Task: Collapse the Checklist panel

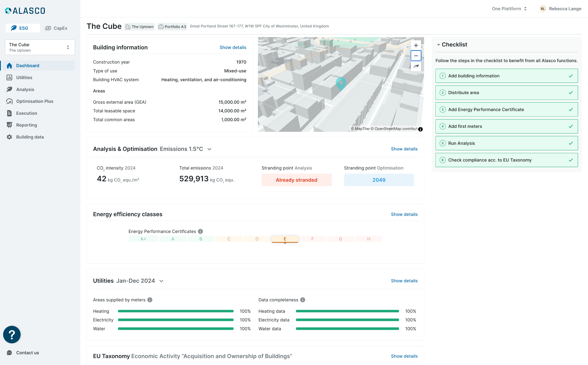Action: point(438,45)
